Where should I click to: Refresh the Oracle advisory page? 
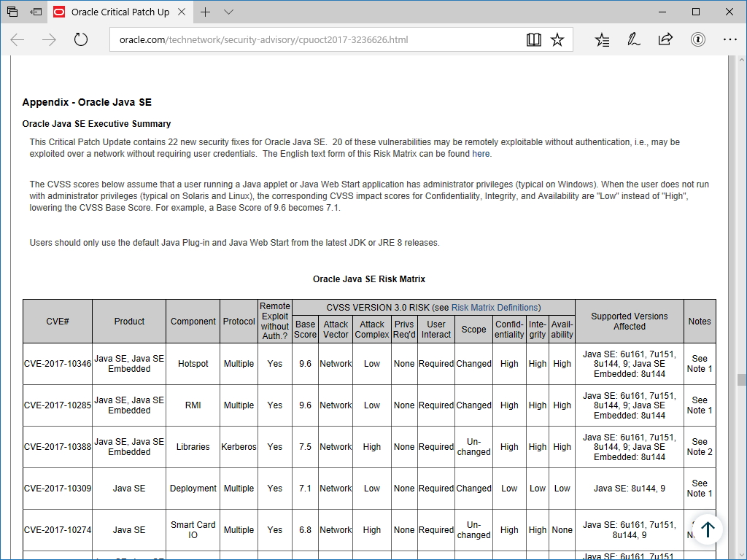(x=80, y=39)
